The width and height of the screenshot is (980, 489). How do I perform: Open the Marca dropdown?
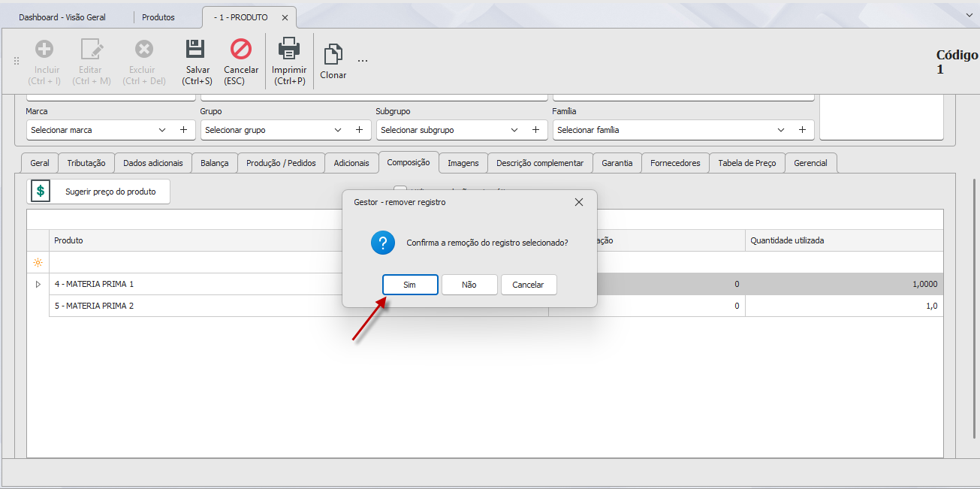pyautogui.click(x=162, y=130)
